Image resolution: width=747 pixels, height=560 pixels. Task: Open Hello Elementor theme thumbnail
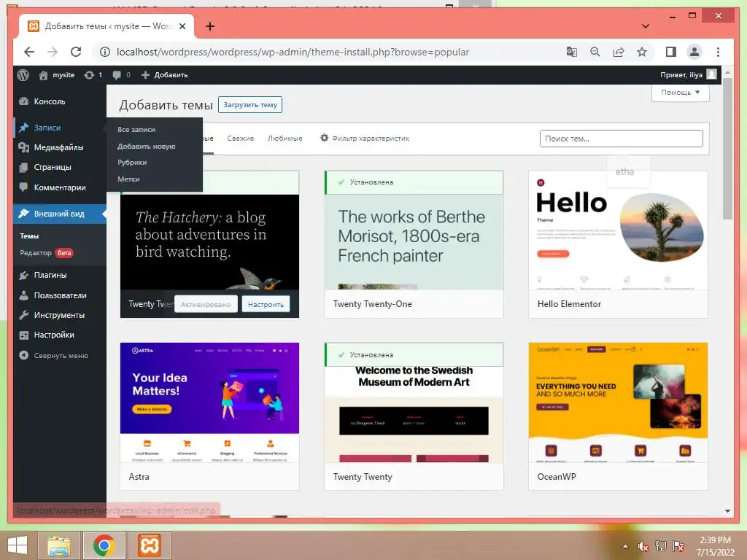pos(618,230)
